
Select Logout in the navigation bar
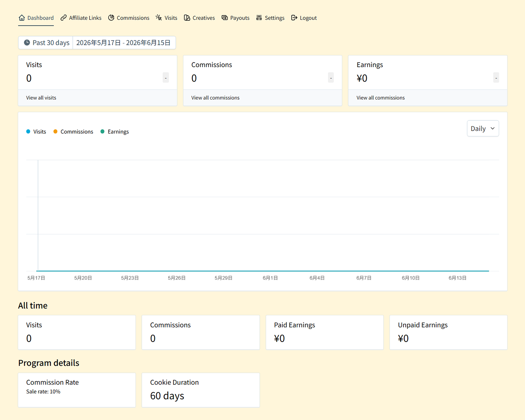304,18
